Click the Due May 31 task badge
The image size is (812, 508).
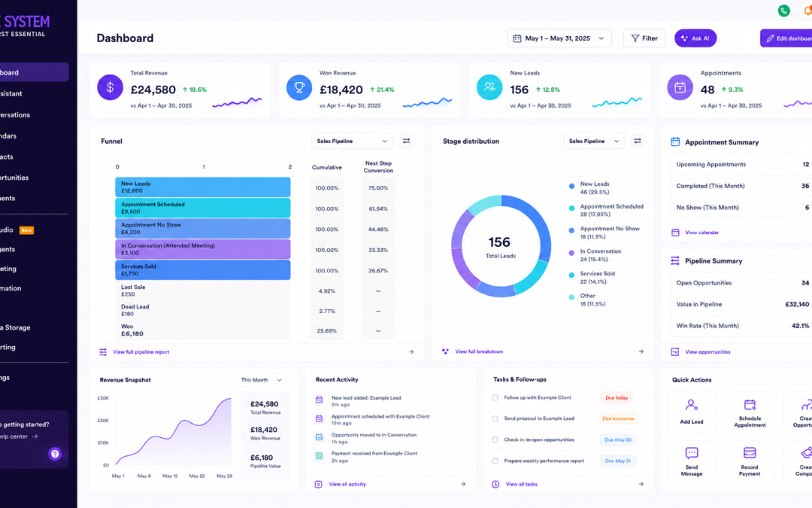[x=618, y=461]
